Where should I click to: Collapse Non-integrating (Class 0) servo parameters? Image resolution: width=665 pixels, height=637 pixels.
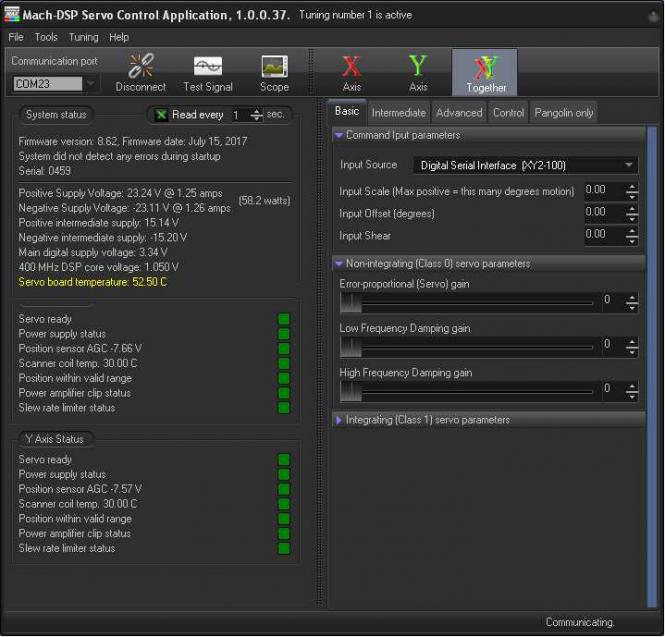tap(339, 264)
